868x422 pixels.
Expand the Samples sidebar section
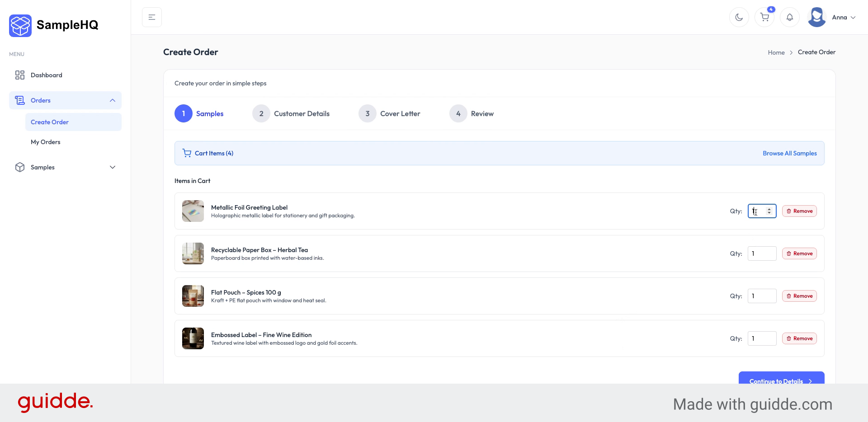tap(113, 167)
